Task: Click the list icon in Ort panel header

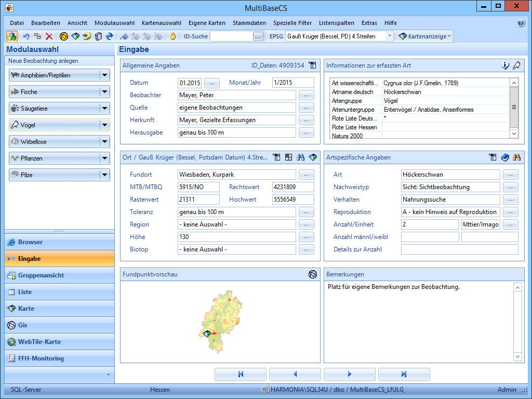Action: pyautogui.click(x=277, y=157)
